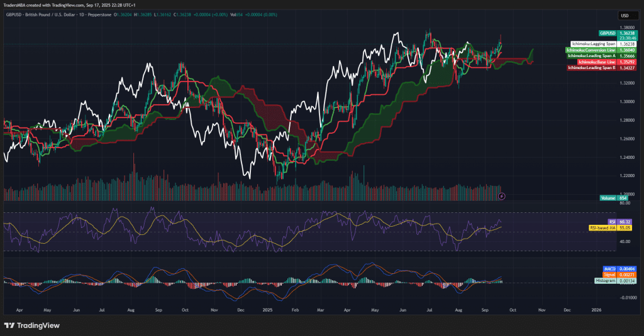Click the red Ichimoku Base Line label
Image resolution: width=644 pixels, height=336 pixels.
coord(596,62)
